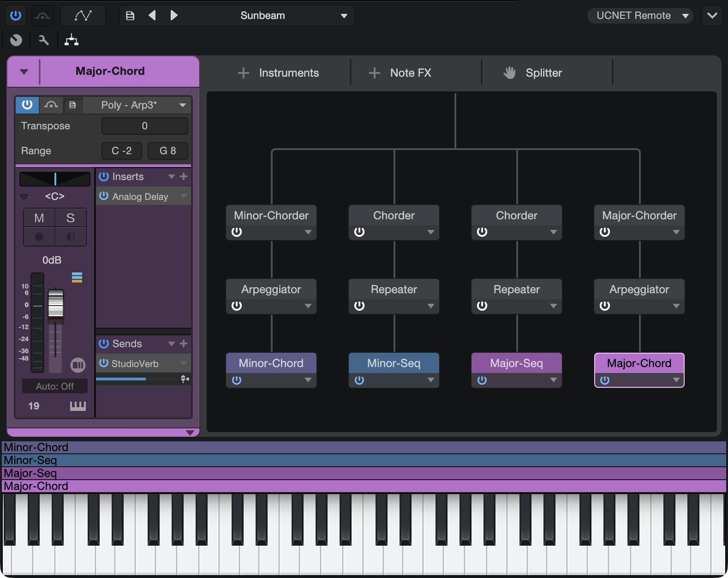The width and height of the screenshot is (728, 578).
Task: Click the power icon on Major-Chord node
Action: (x=605, y=380)
